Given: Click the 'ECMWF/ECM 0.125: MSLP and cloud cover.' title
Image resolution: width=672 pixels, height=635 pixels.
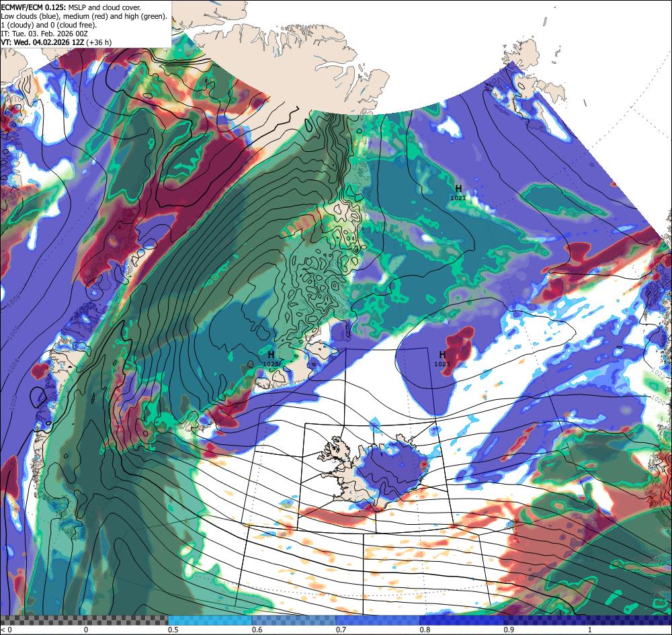Looking at the screenshot, I should pyautogui.click(x=71, y=7).
